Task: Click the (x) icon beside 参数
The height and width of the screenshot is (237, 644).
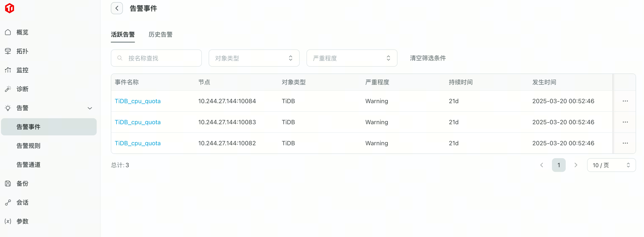Action: 8,221
